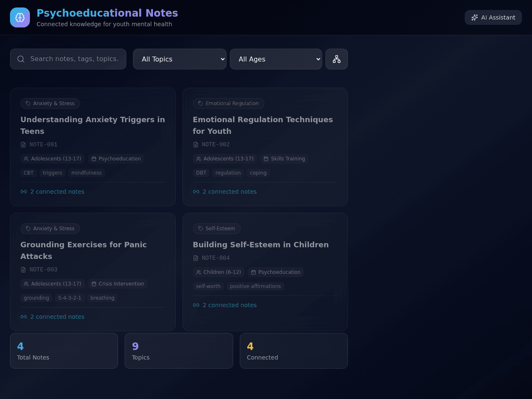Click Anxiety & Stress tag on NOTE-001 card
Viewport: 532px width, 399px height.
click(x=50, y=103)
